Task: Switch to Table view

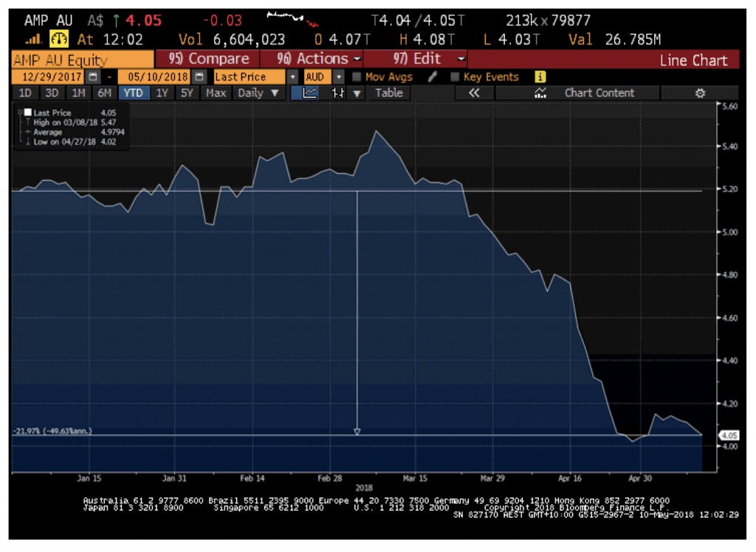Action: pos(388,93)
